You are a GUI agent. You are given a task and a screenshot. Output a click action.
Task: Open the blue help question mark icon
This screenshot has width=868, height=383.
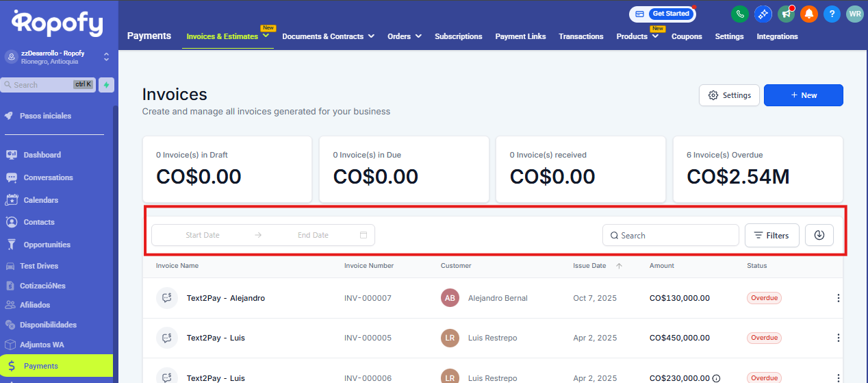[x=831, y=14]
